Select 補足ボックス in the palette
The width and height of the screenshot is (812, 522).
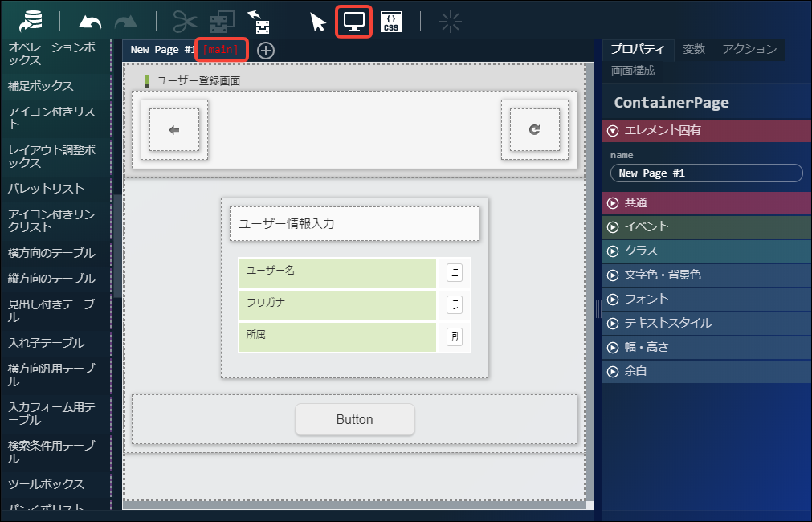(55, 86)
